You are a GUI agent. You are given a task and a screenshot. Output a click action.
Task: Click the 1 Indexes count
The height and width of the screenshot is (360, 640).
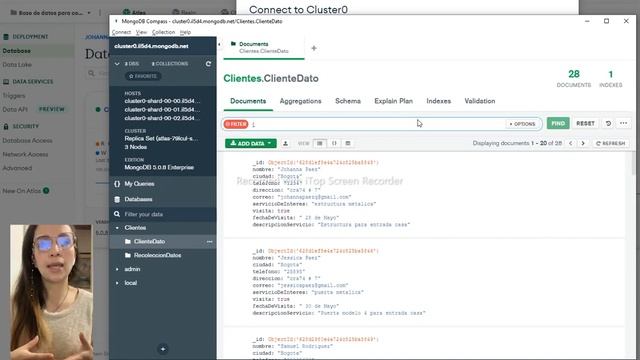[x=611, y=78]
